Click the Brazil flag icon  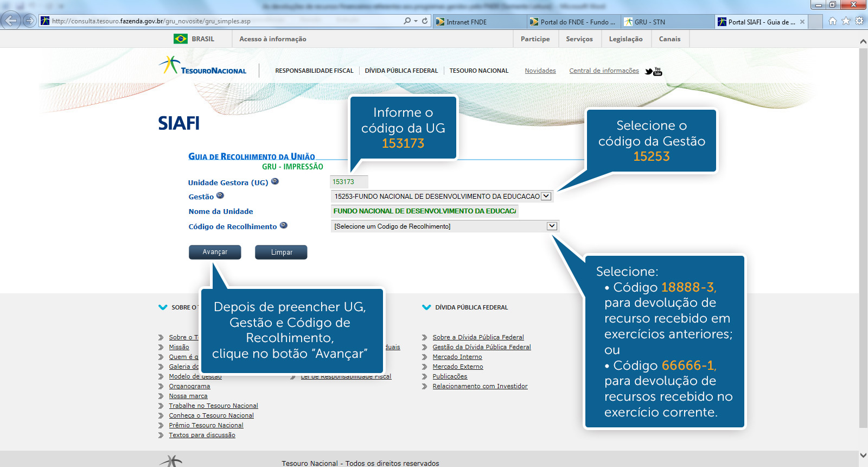tap(181, 39)
